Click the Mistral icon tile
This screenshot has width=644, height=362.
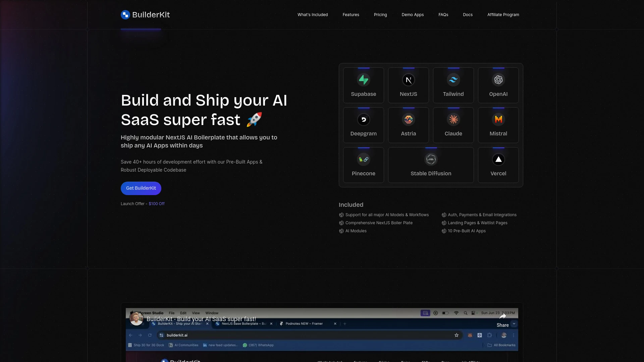coord(498,119)
